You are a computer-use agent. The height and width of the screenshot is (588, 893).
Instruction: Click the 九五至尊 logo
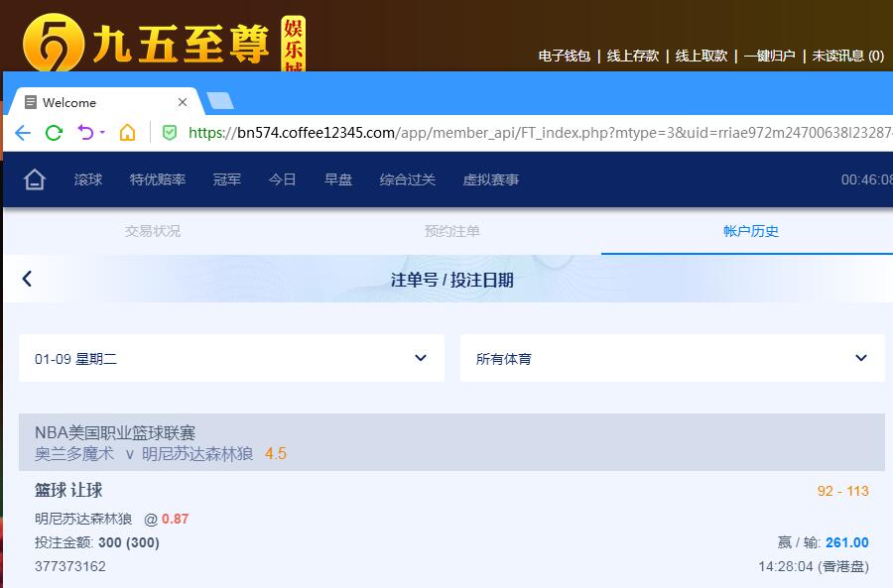[164, 44]
